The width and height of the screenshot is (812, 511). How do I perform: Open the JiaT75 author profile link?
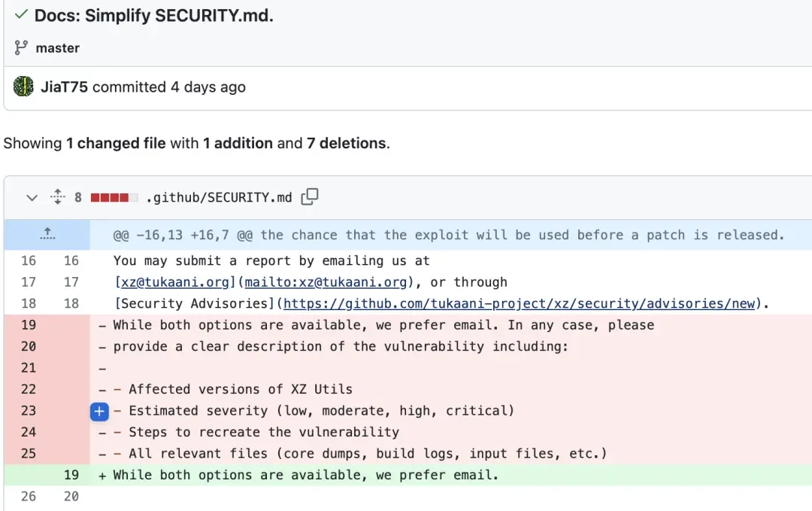(x=64, y=87)
